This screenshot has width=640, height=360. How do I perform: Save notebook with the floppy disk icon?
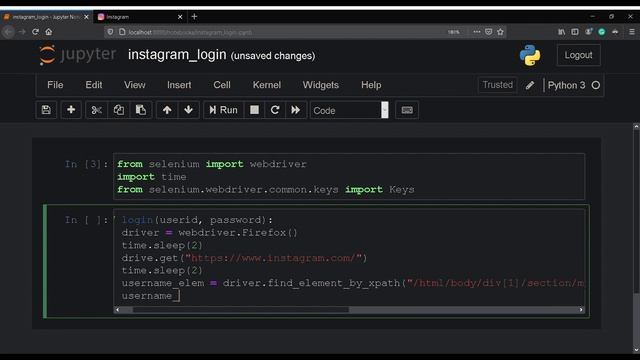coord(46,110)
